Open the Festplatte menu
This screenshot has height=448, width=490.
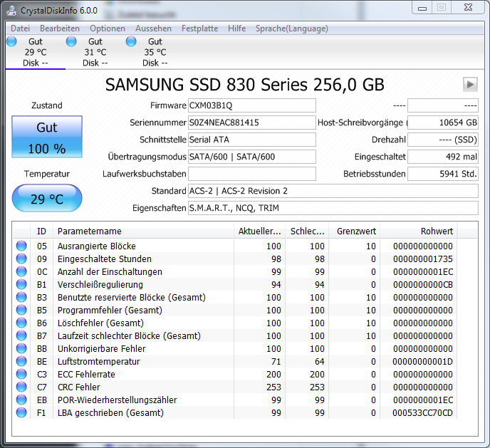tap(199, 28)
